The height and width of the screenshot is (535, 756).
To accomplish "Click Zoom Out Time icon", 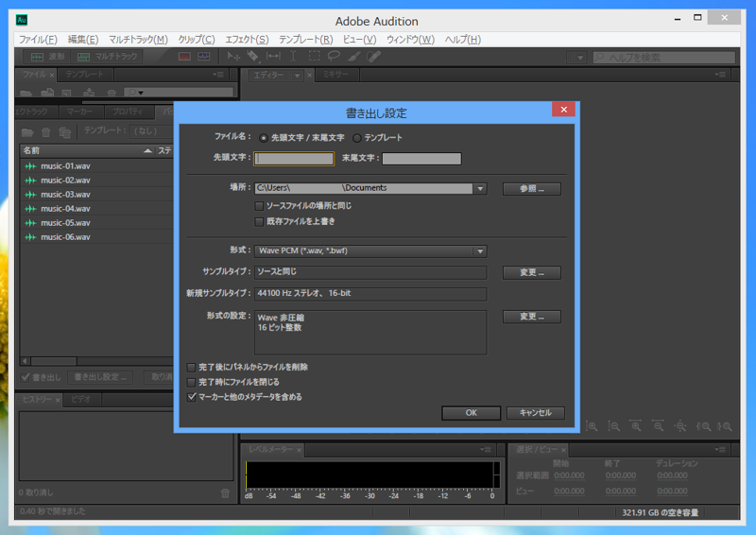I will (658, 426).
